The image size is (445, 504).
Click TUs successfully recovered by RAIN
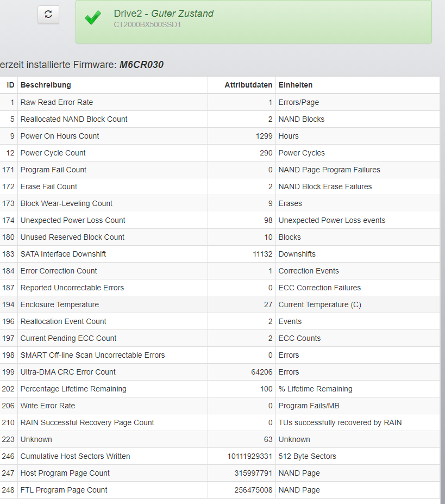340,422
